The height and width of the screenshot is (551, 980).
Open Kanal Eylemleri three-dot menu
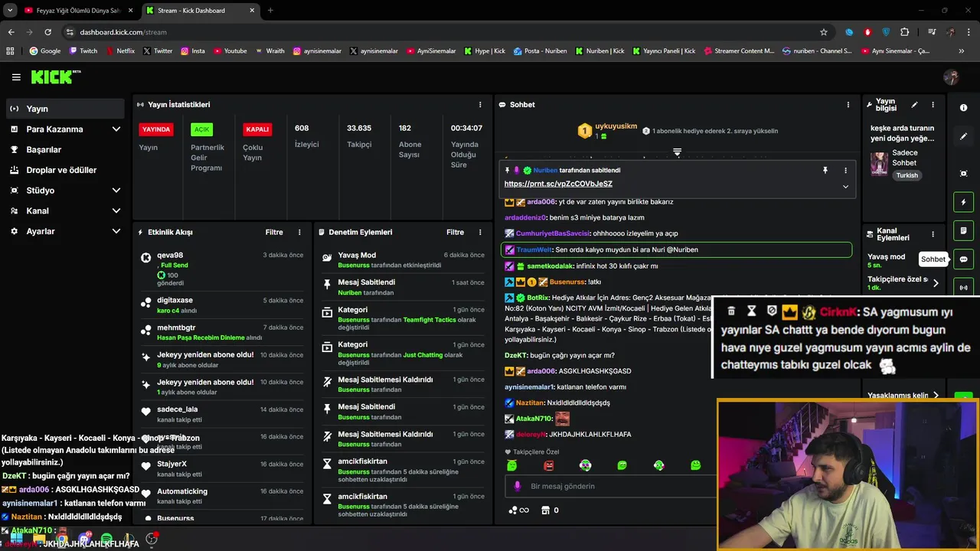click(x=933, y=234)
